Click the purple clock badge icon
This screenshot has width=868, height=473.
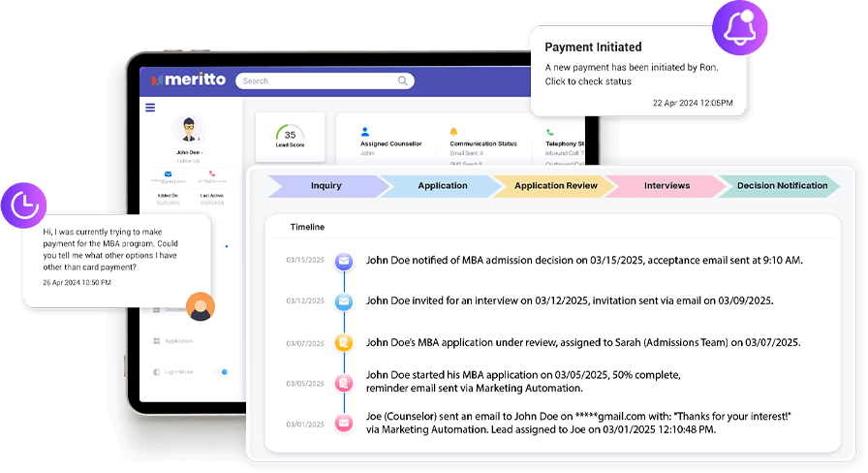pyautogui.click(x=24, y=205)
